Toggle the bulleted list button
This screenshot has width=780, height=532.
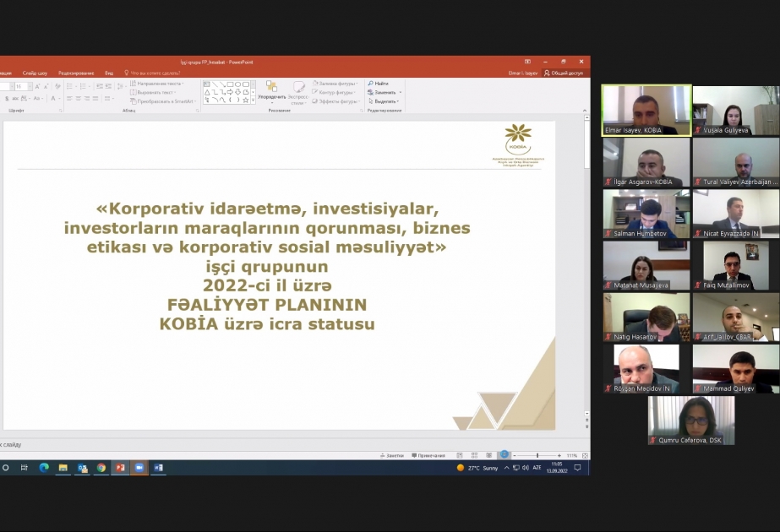click(x=71, y=86)
